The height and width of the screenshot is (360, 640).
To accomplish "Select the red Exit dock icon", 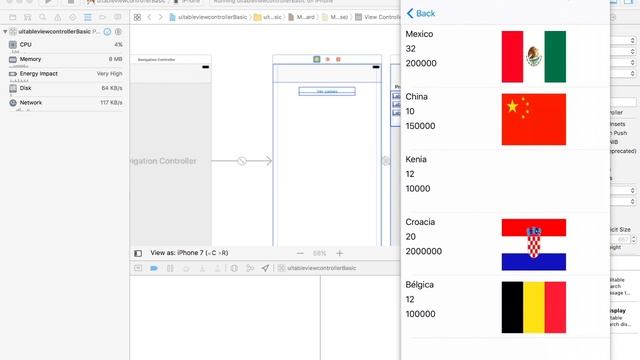I will tap(338, 59).
